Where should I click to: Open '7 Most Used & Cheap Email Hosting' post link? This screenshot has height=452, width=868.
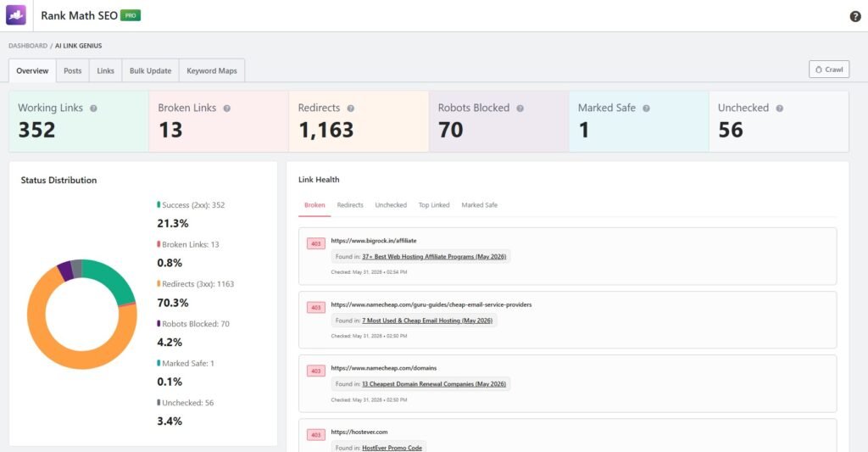(427, 321)
